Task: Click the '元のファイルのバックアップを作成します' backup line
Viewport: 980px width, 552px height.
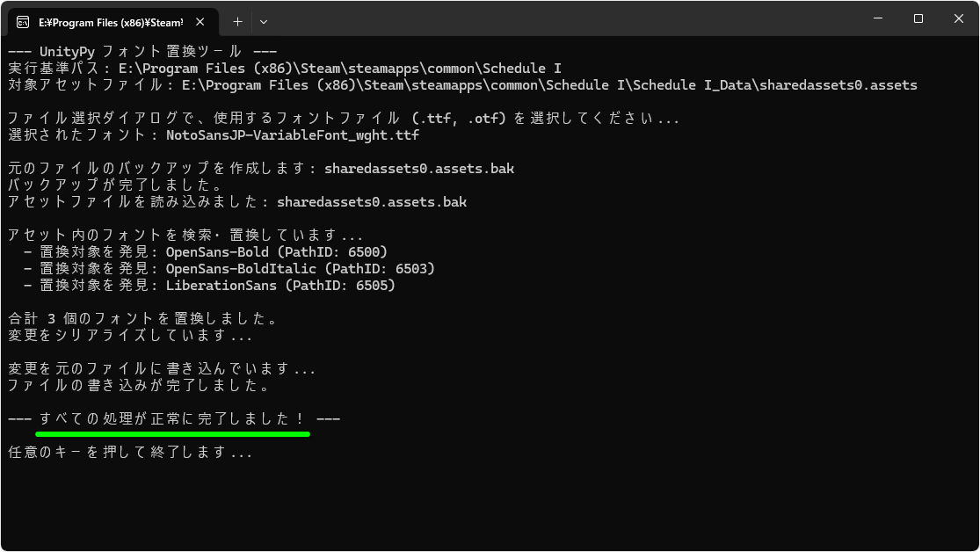Action: [x=261, y=168]
